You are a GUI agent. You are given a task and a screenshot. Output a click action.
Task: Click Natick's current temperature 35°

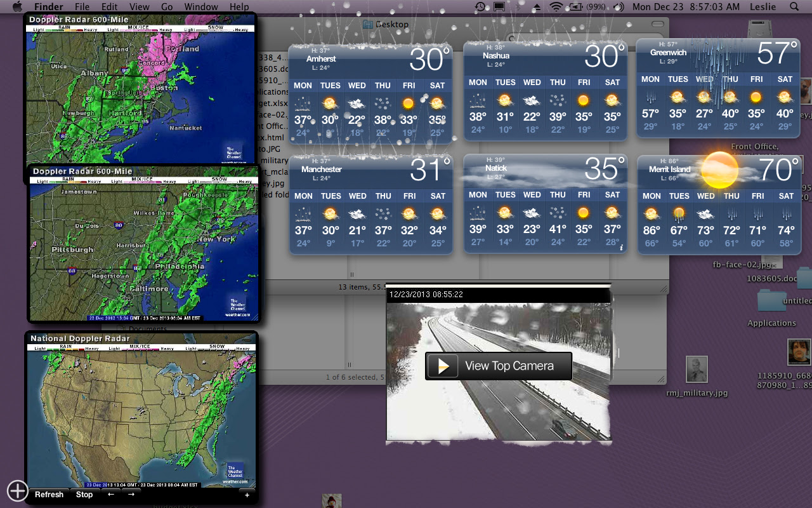(x=605, y=169)
